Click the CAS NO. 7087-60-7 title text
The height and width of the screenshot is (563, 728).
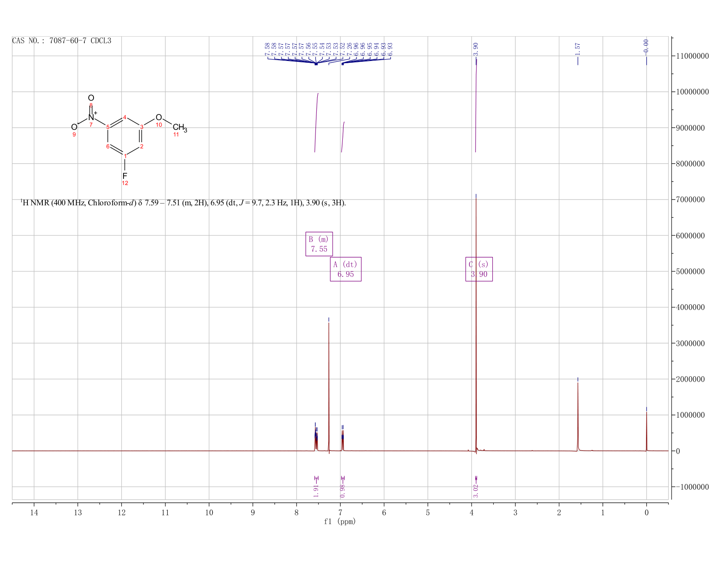[62, 41]
